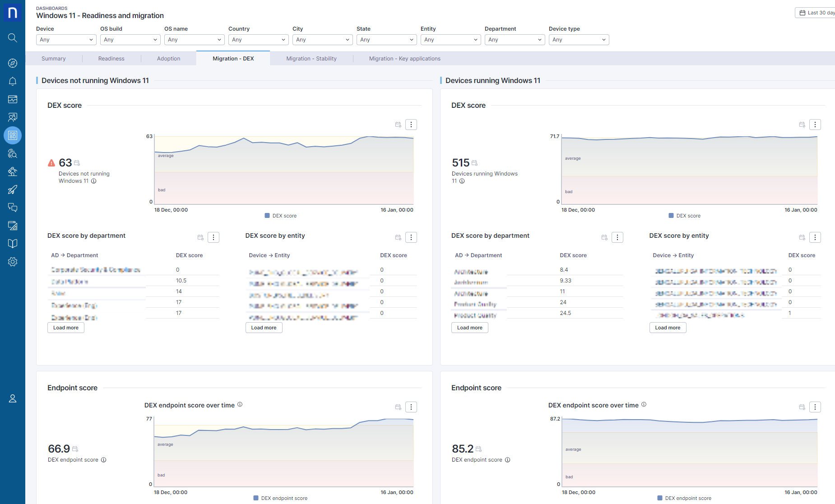Image resolution: width=835 pixels, height=504 pixels.
Task: Open the search icon in sidebar
Action: [13, 38]
